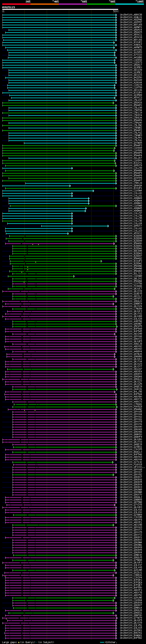This screenshot has width=146, height=644.
Task: Click the =100char. scale legend
Action: [109, 642]
